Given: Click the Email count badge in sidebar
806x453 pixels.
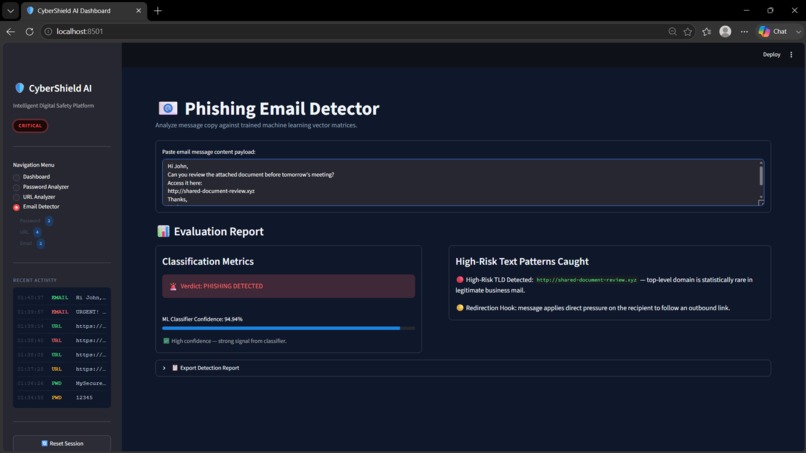Looking at the screenshot, I should pyautogui.click(x=41, y=243).
